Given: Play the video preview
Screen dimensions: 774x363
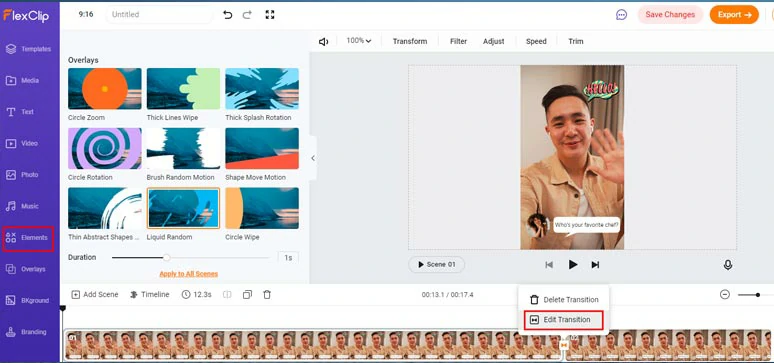Looking at the screenshot, I should [573, 265].
